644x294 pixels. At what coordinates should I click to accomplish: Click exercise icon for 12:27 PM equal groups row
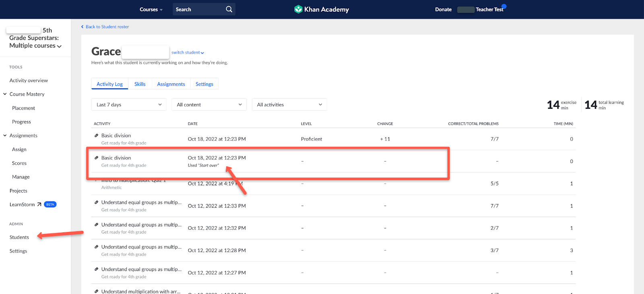[x=96, y=269]
